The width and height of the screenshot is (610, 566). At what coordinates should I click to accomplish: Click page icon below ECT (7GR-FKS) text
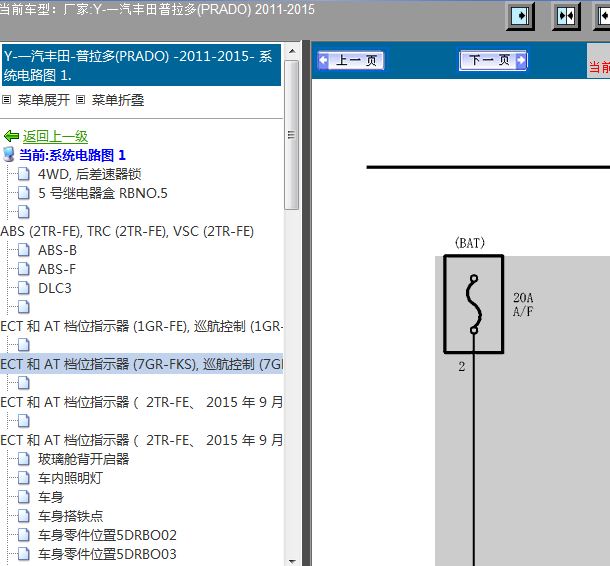24,383
